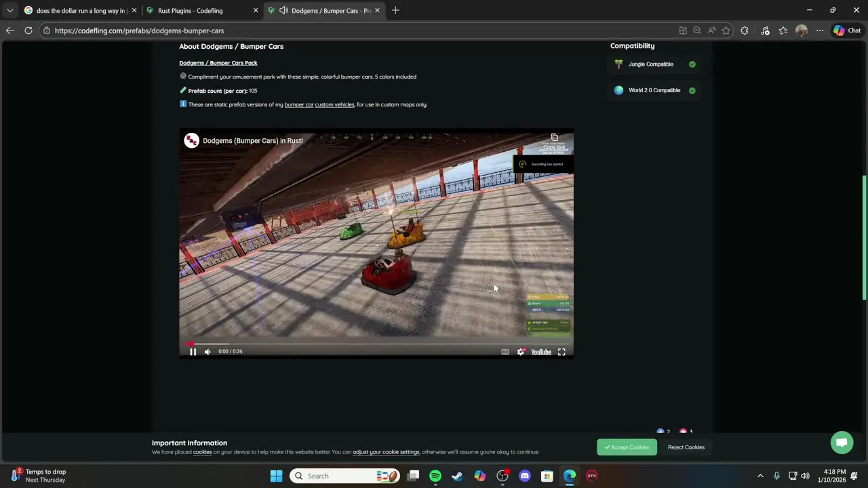The image size is (868, 488).
Task: Open the custom vehicles link
Action: tap(334, 104)
